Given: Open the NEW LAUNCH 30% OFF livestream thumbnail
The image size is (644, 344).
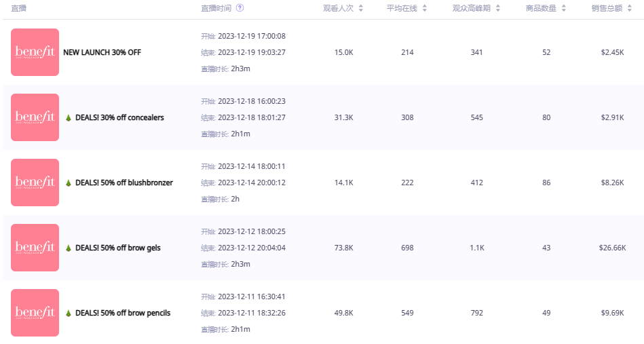Looking at the screenshot, I should 35,52.
